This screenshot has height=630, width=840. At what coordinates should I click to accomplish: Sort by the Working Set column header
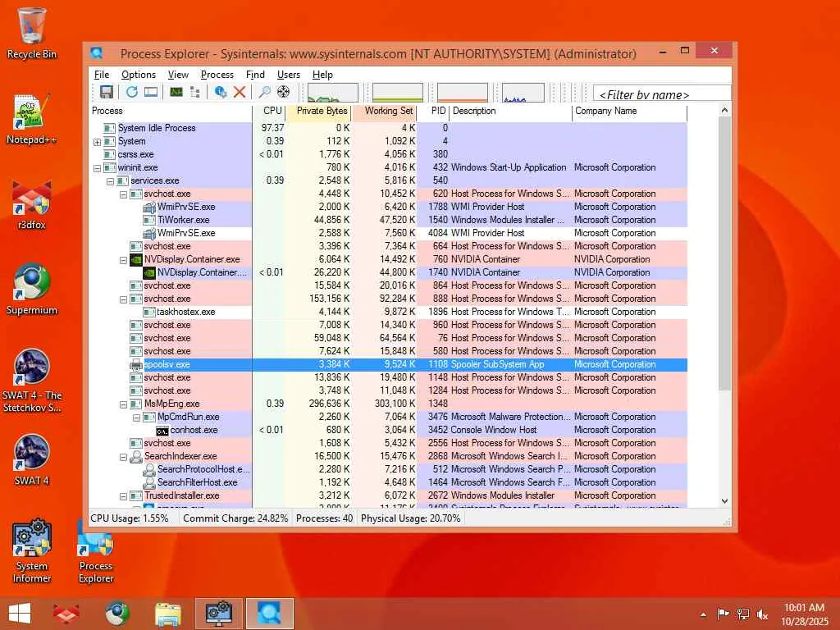click(384, 111)
